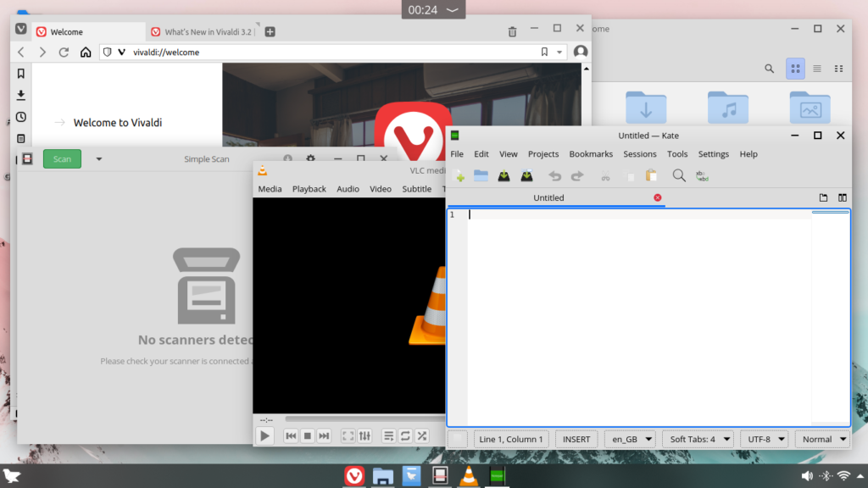Open Vivaldi's What's New in Vivaldi 3.2 tab
Viewport: 868px width, 488px height.
(x=206, y=30)
